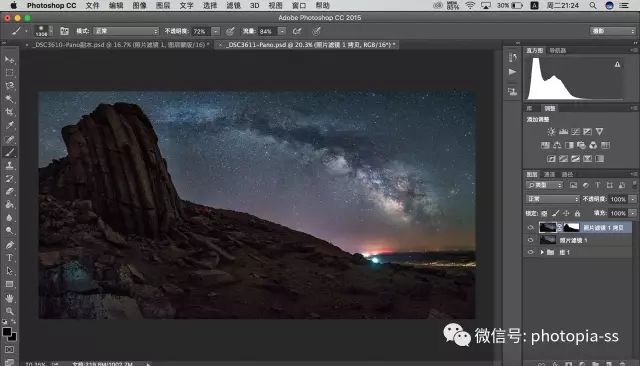Select the Pen tool

click(x=9, y=245)
